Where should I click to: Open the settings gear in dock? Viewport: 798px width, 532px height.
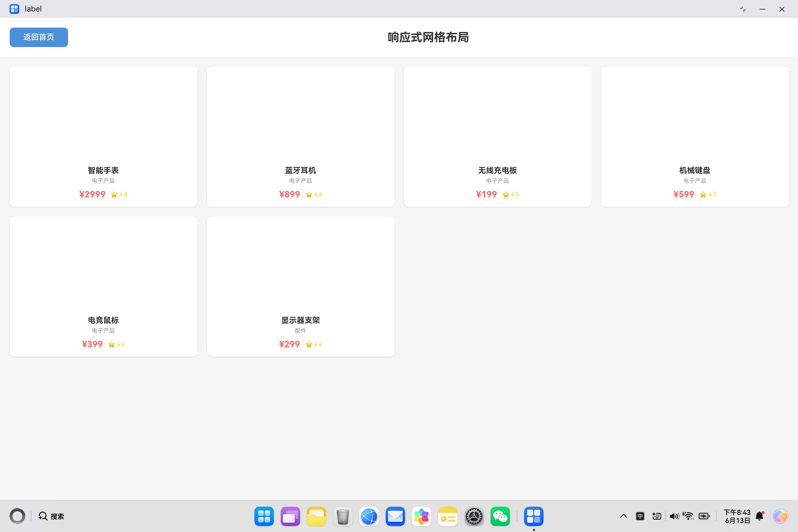474,516
